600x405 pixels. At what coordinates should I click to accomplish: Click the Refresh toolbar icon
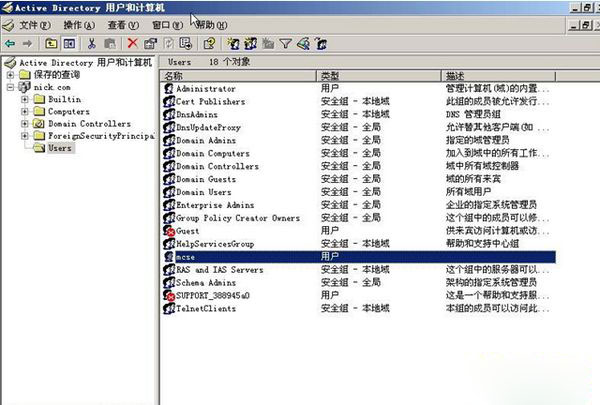pyautogui.click(x=168, y=43)
